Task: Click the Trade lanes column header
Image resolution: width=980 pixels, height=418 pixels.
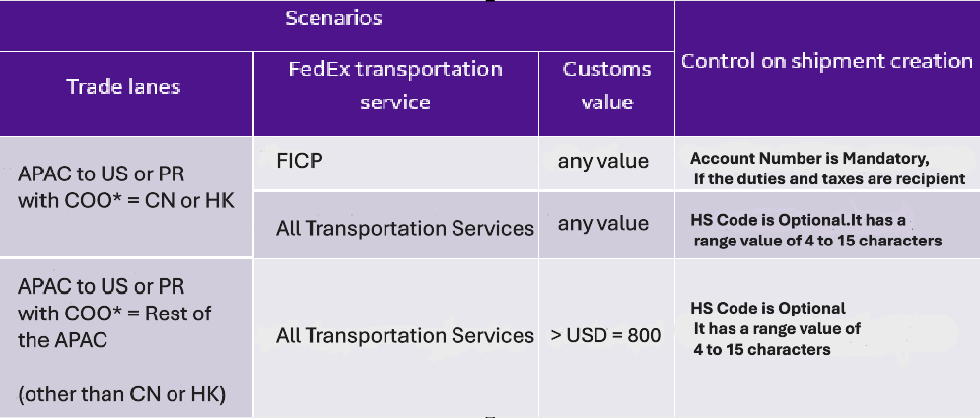Action: pyautogui.click(x=123, y=87)
